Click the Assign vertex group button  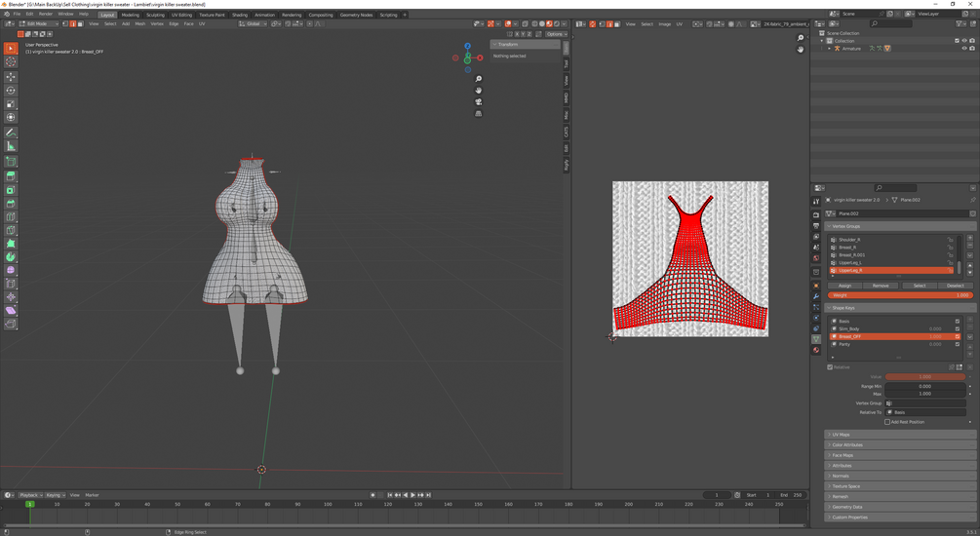(x=844, y=286)
